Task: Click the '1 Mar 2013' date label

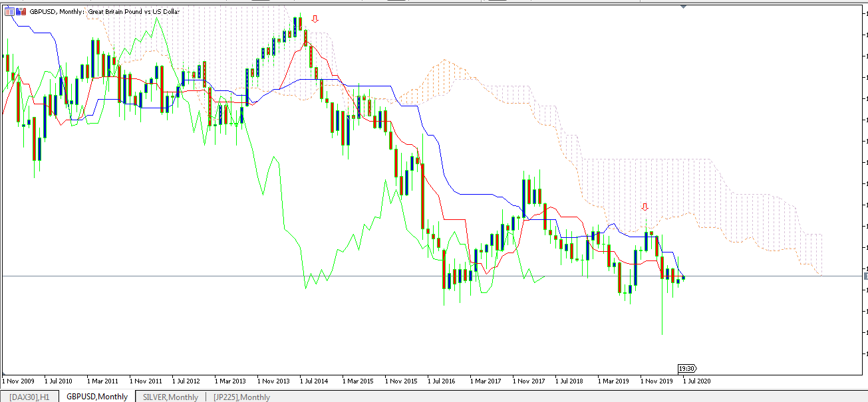Action: pyautogui.click(x=229, y=381)
